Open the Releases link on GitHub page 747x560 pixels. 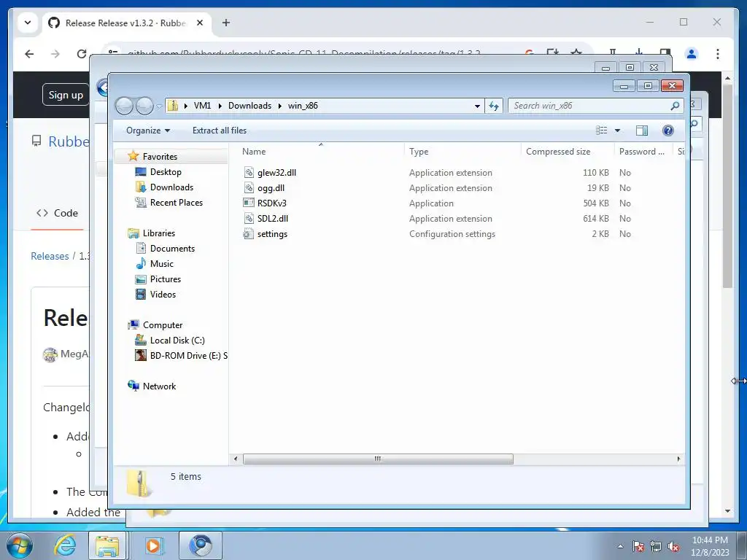click(50, 256)
